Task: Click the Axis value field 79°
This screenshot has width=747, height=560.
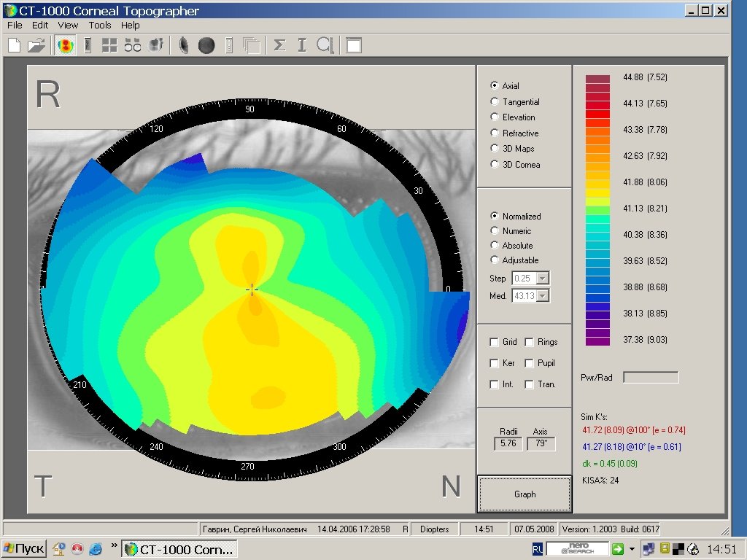Action: 541,443
